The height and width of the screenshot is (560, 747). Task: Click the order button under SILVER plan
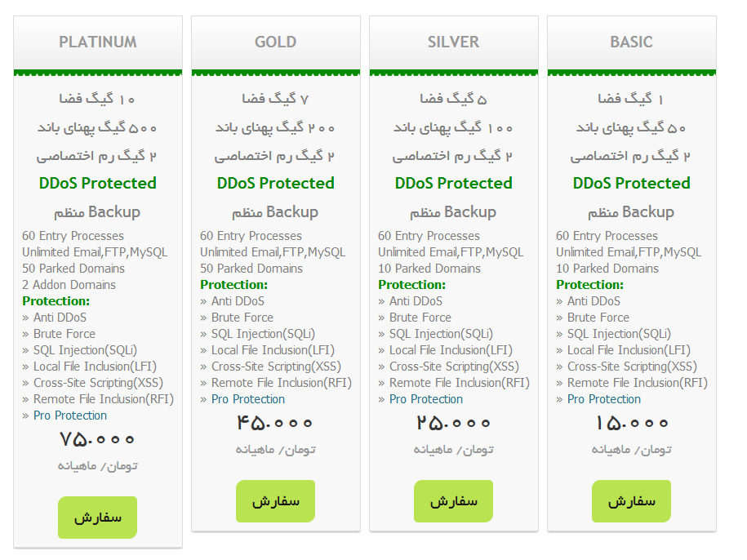pyautogui.click(x=454, y=501)
